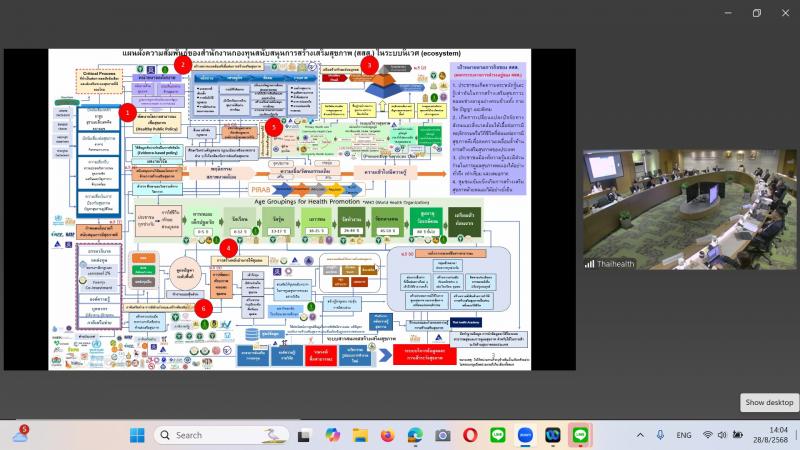The image size is (800, 450).
Task: Click the Age Groupings for Health Promotion heading
Action: pos(306,202)
